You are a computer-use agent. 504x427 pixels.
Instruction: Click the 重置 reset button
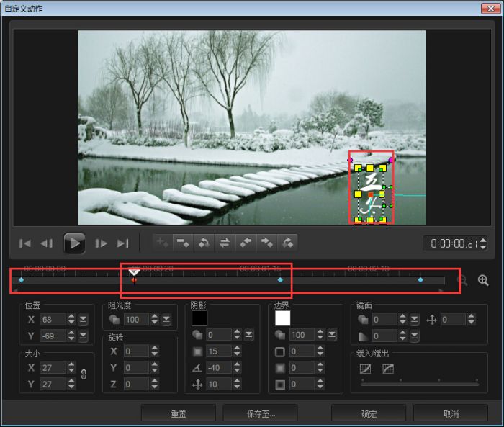pyautogui.click(x=178, y=413)
